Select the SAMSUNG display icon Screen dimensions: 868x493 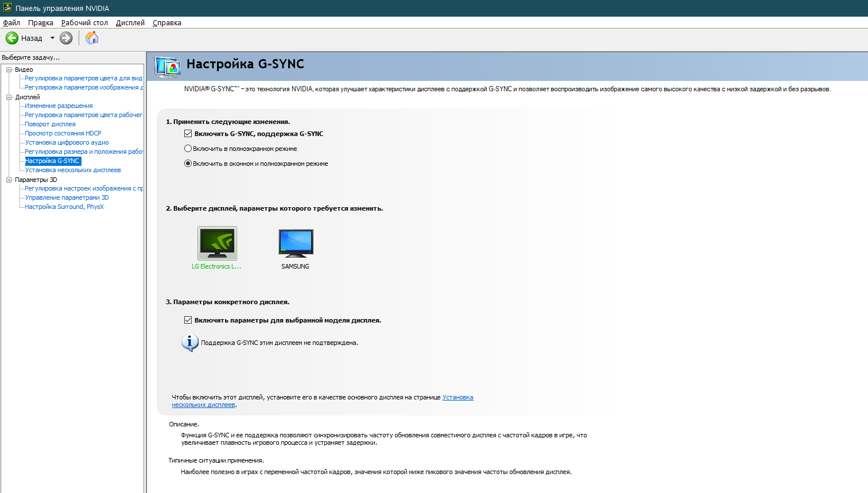tap(296, 243)
